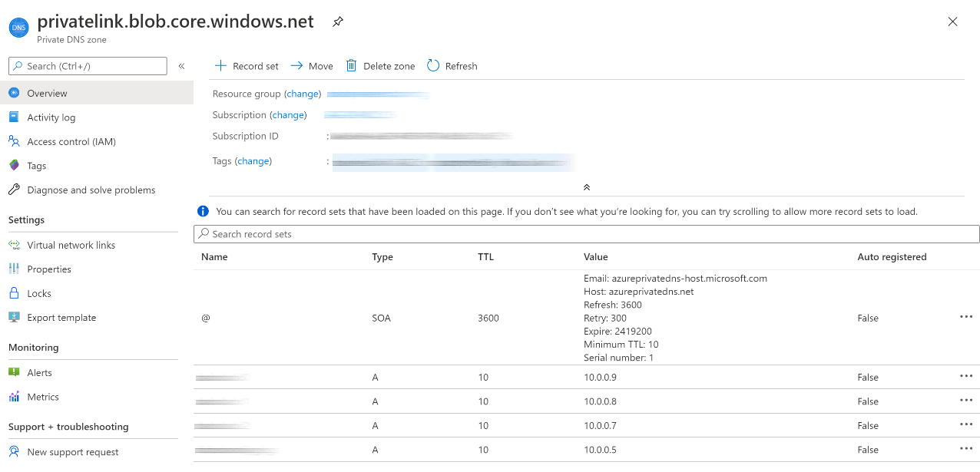This screenshot has height=472, width=980.
Task: Click the Refresh circular arrow icon
Action: tap(433, 65)
